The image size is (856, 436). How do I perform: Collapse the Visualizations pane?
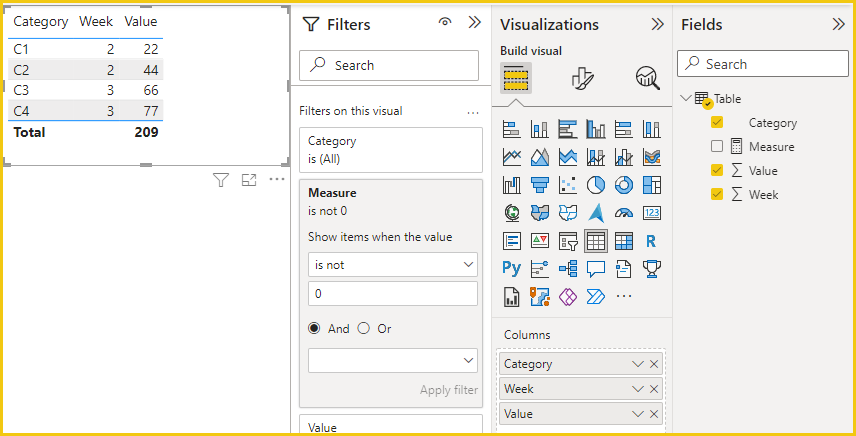coord(657,24)
